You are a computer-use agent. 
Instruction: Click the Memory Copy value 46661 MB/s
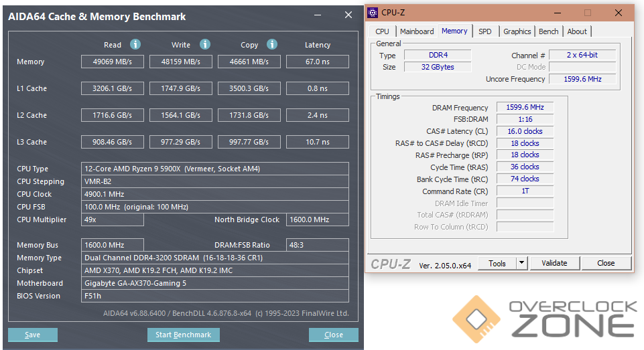(249, 62)
